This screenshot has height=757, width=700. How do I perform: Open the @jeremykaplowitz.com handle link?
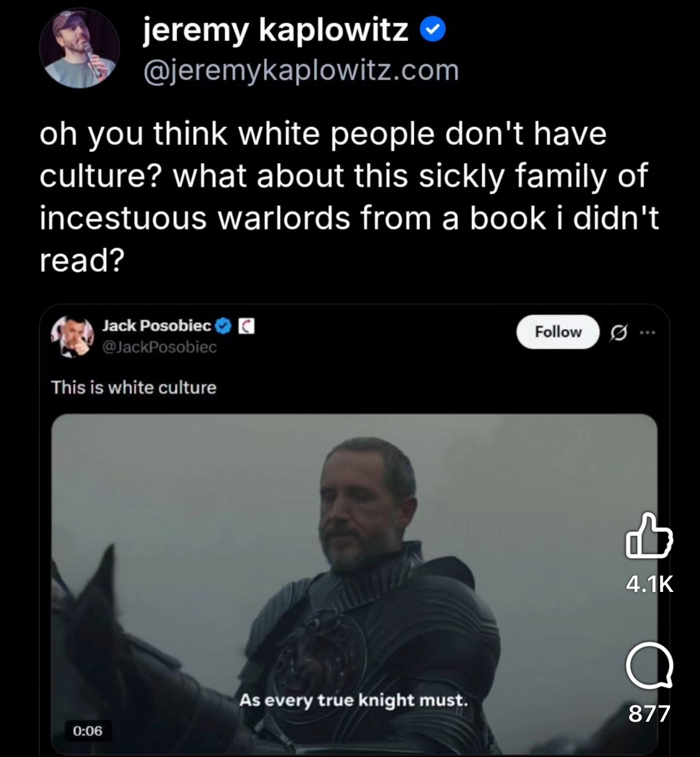click(x=300, y=71)
